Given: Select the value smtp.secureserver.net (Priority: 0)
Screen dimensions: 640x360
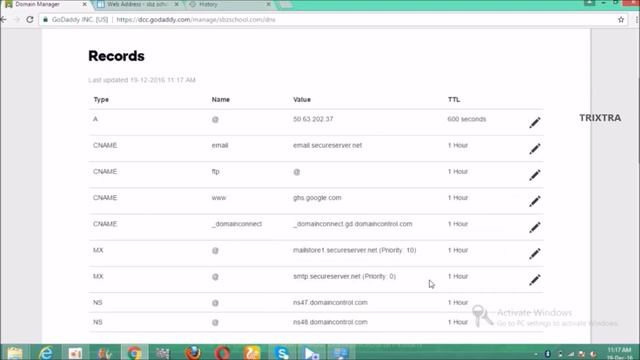Looking at the screenshot, I should (x=344, y=276).
